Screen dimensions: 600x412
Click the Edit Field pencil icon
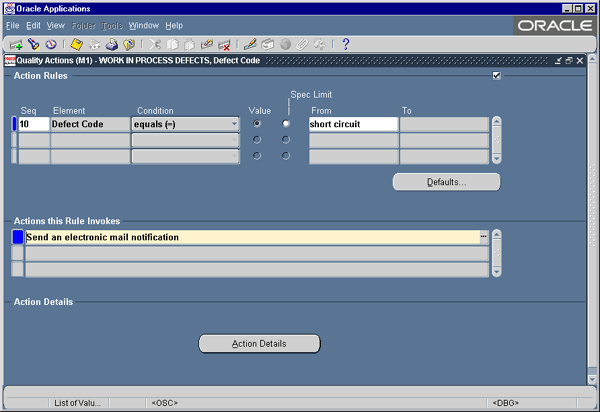(250, 45)
